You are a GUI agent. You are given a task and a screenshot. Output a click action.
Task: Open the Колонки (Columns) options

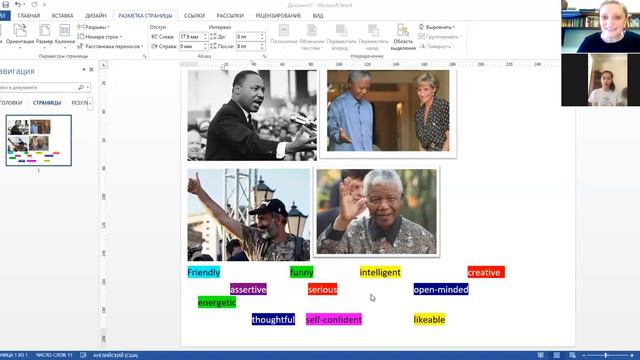click(64, 36)
